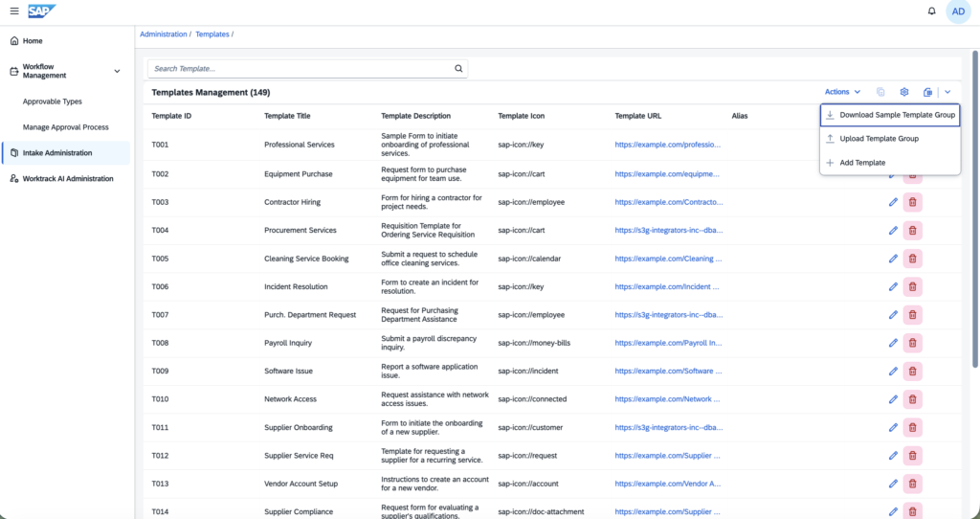Open the hamburger navigation menu
Image resolution: width=980 pixels, height=519 pixels.
pos(14,11)
